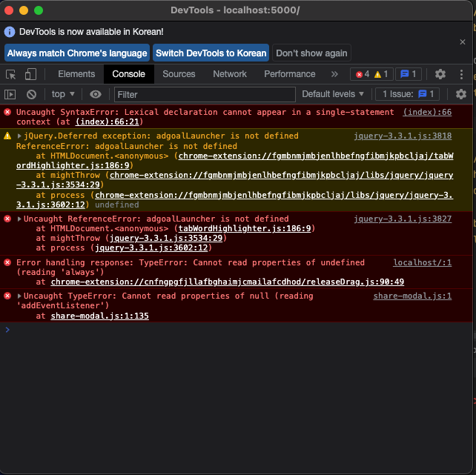Expand the jQuery.Deferred exception warning

coord(19,136)
